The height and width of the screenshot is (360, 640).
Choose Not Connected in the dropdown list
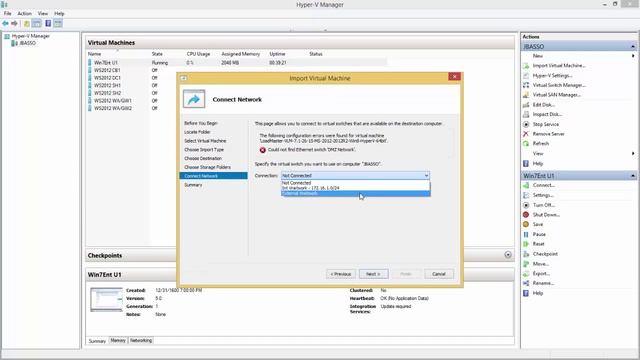click(x=356, y=183)
